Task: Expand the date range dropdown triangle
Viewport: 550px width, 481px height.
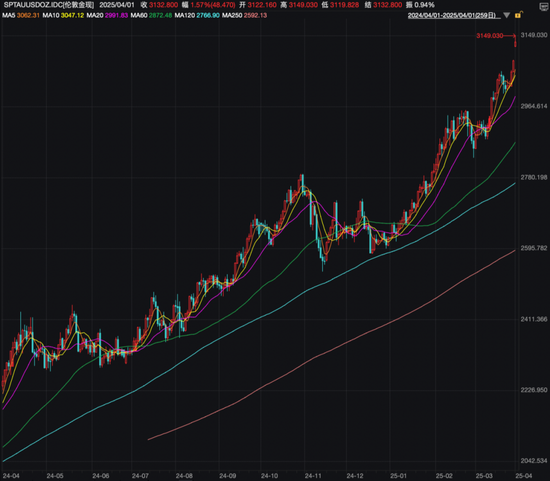Action: (x=507, y=15)
